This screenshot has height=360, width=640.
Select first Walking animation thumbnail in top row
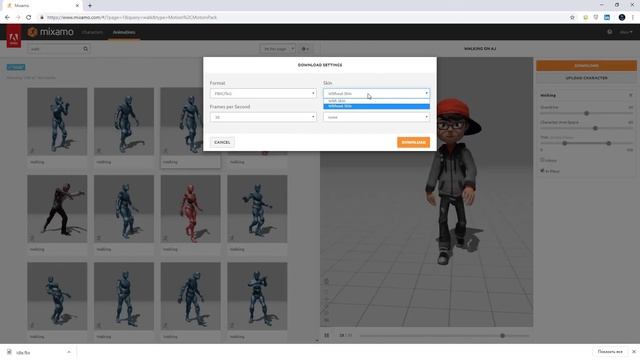point(57,122)
